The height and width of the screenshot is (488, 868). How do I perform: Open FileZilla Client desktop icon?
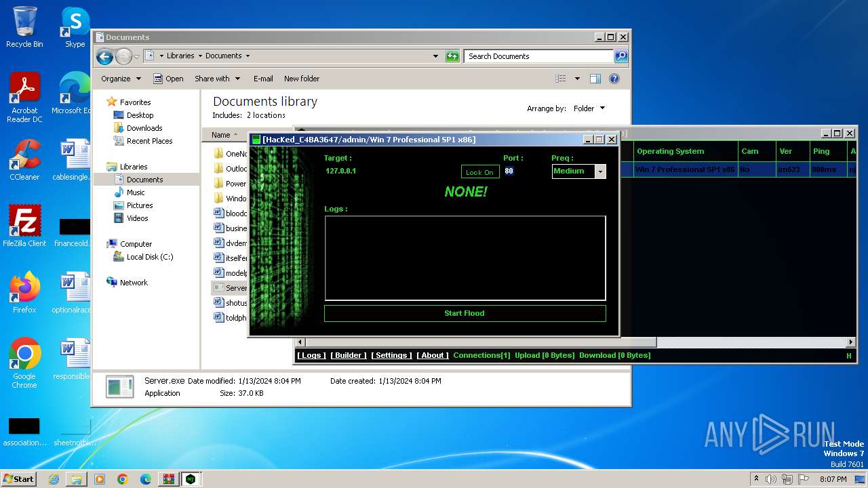(x=24, y=226)
